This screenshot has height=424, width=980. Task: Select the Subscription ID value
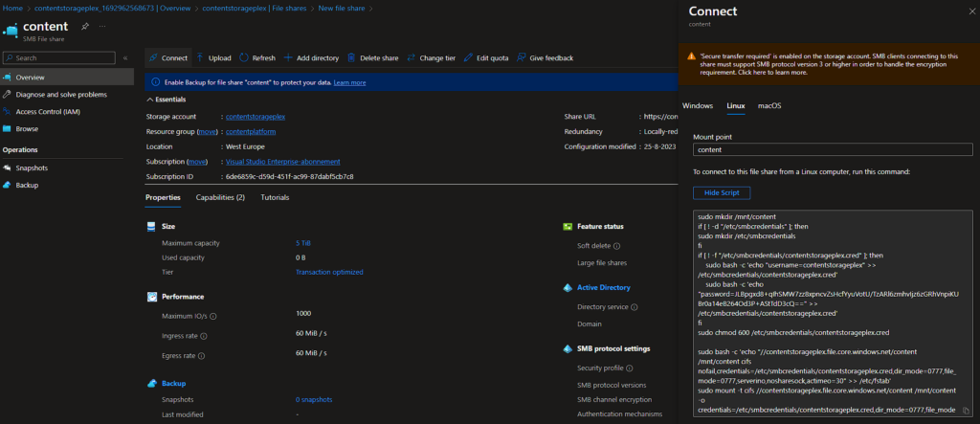(290, 176)
